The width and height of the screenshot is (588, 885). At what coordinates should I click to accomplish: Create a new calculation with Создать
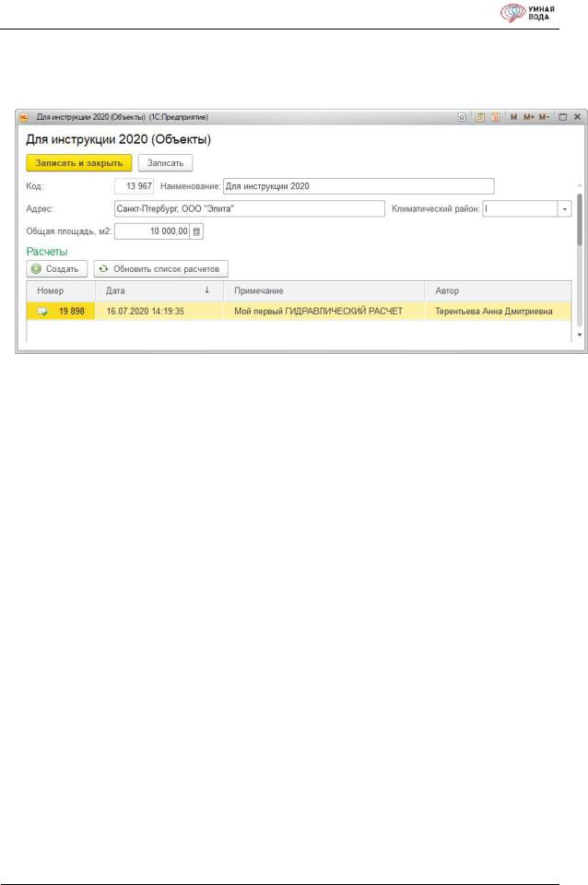tap(56, 269)
